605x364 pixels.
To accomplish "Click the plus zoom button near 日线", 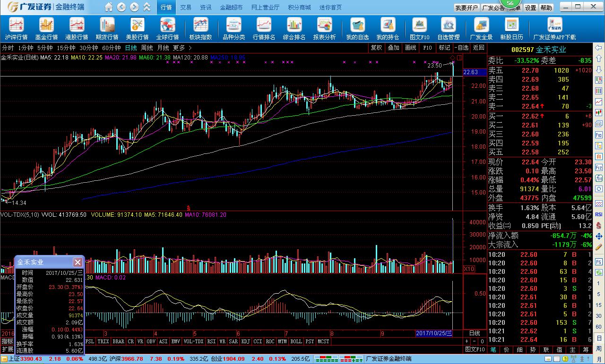I will click(x=467, y=341).
